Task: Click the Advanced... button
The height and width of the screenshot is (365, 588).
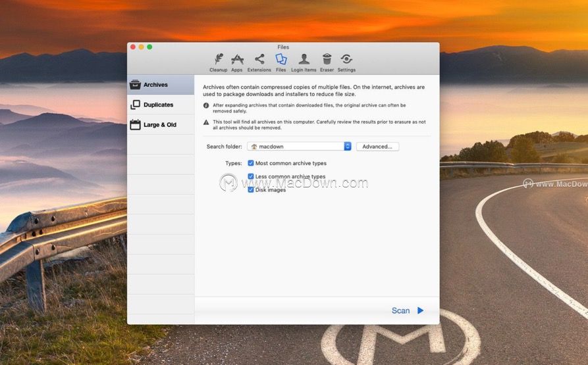Action: point(378,147)
